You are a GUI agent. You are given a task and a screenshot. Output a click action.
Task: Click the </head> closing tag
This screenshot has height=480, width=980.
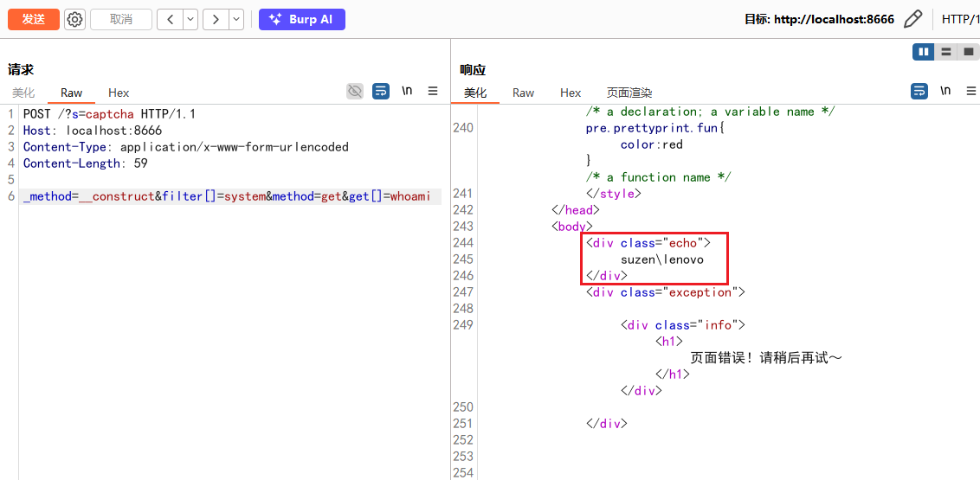click(575, 209)
